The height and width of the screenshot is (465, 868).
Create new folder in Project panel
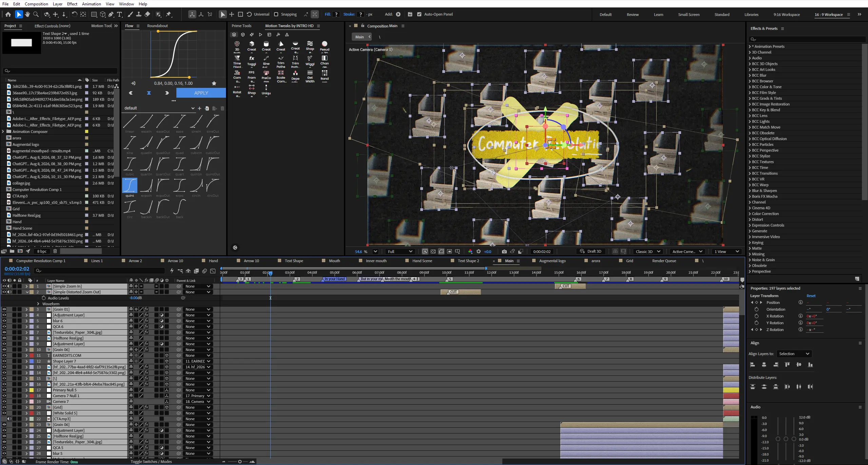coord(12,251)
